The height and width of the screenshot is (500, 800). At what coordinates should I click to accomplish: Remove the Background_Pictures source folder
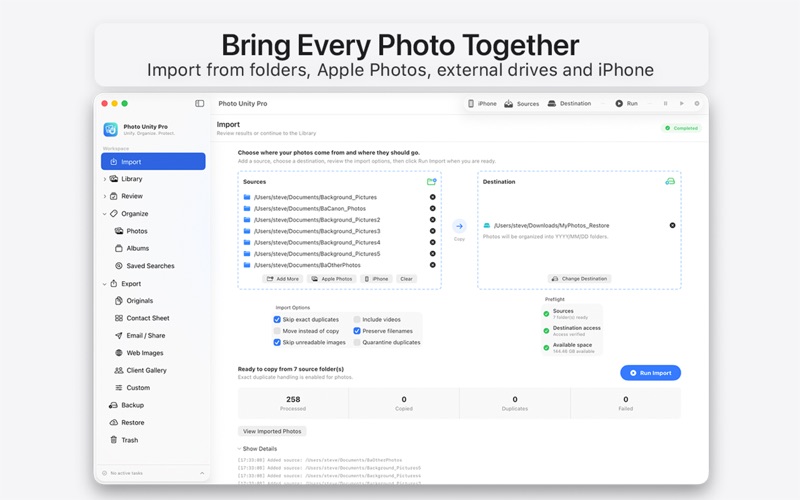(433, 197)
